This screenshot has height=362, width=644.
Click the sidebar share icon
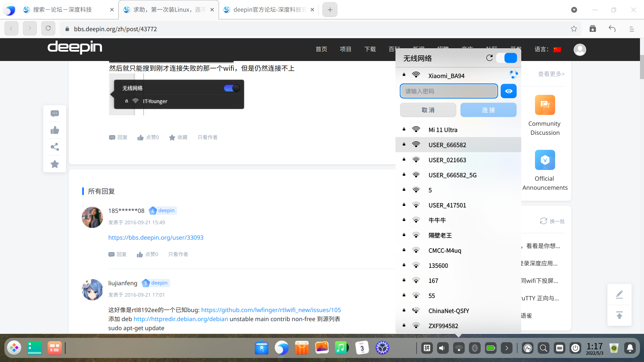point(55,147)
